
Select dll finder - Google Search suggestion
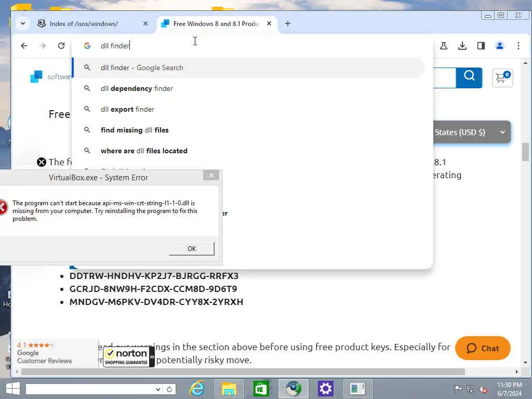pyautogui.click(x=249, y=68)
